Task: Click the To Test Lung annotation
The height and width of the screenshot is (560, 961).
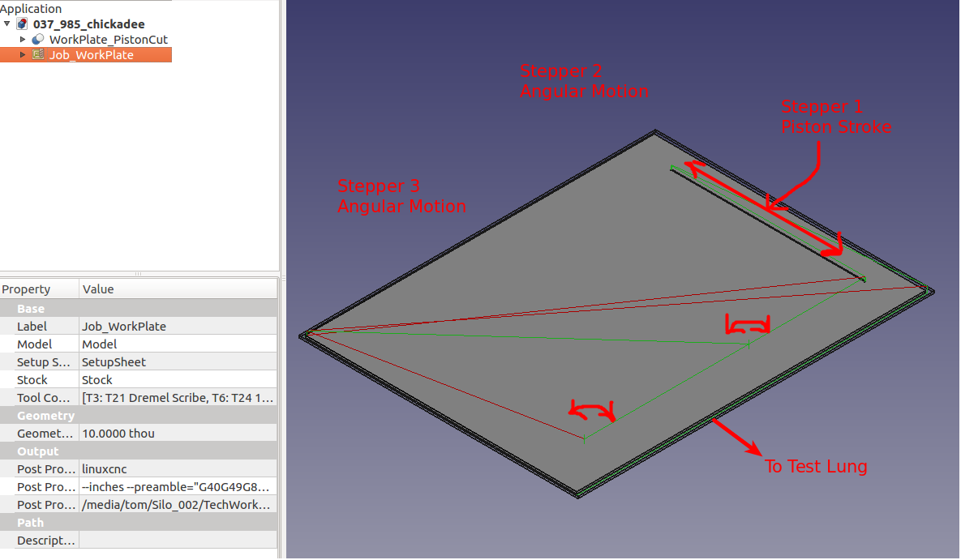Action: (x=816, y=467)
